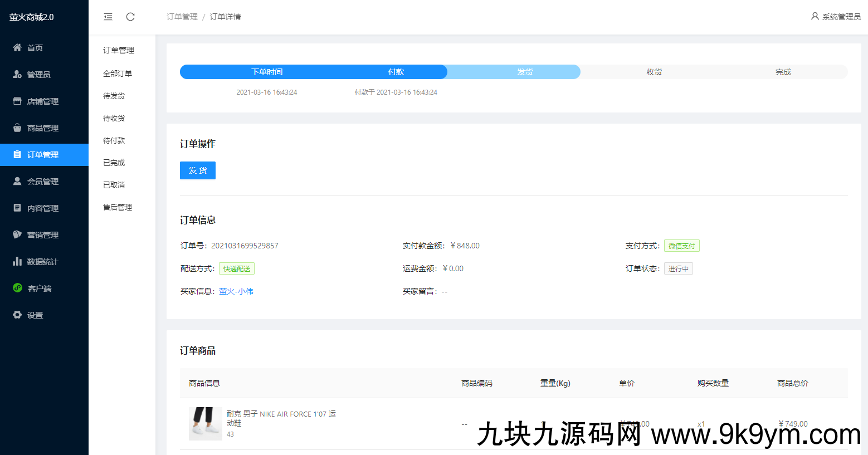Open the home icon in sidebar

point(17,48)
